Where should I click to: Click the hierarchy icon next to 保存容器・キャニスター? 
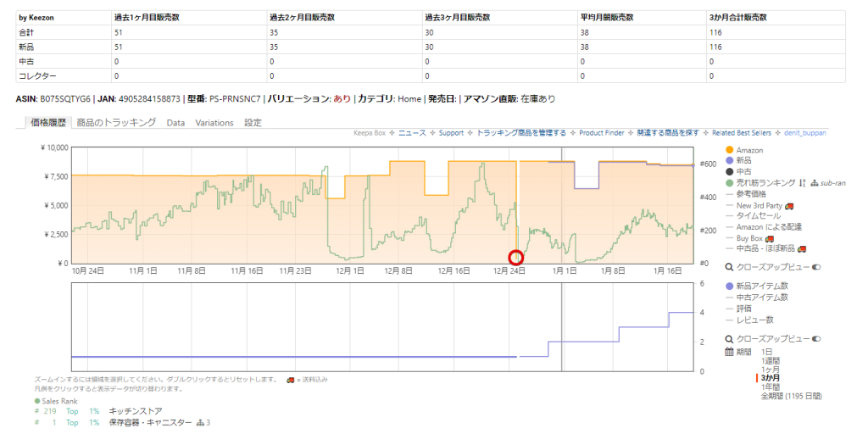click(x=201, y=422)
